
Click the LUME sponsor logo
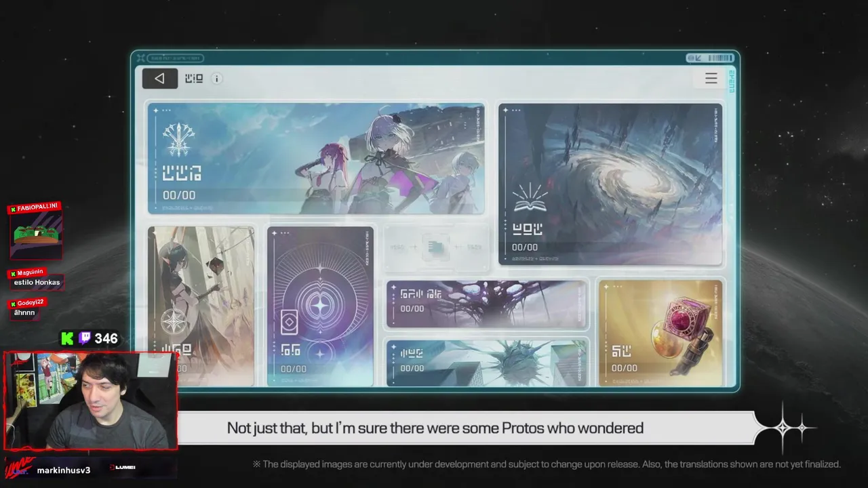click(123, 468)
